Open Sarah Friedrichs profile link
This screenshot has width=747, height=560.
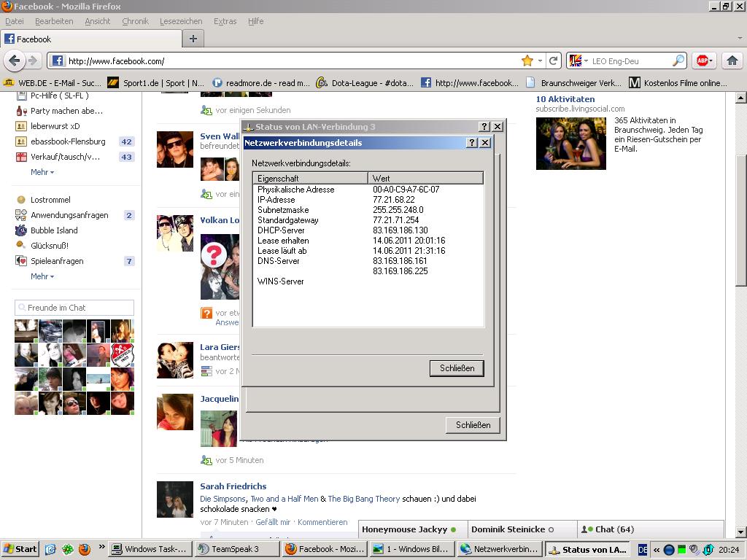pos(233,486)
